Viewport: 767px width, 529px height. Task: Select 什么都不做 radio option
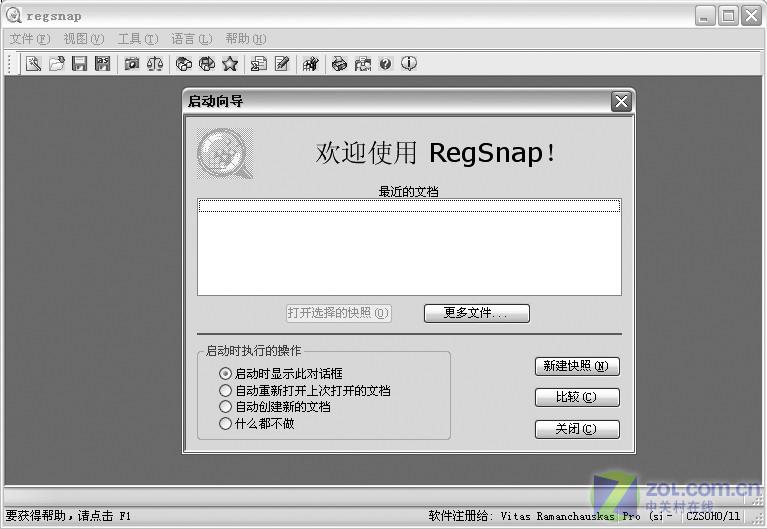click(257, 423)
